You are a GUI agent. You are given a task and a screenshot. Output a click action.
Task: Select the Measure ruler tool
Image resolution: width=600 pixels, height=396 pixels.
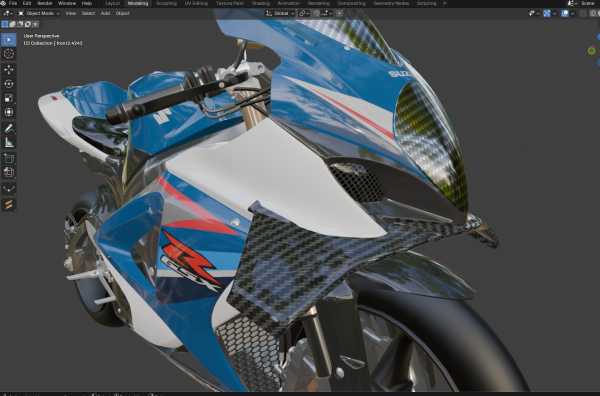click(9, 142)
